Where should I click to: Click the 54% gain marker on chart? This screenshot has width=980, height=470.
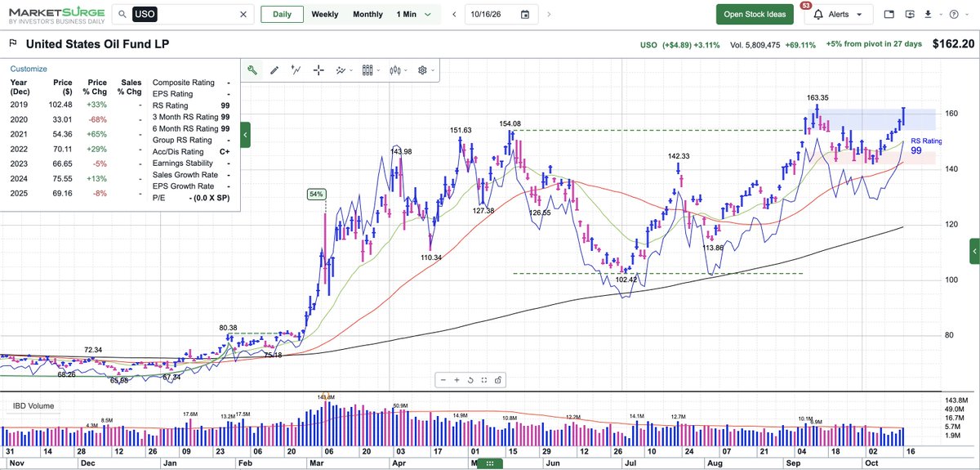(x=316, y=194)
